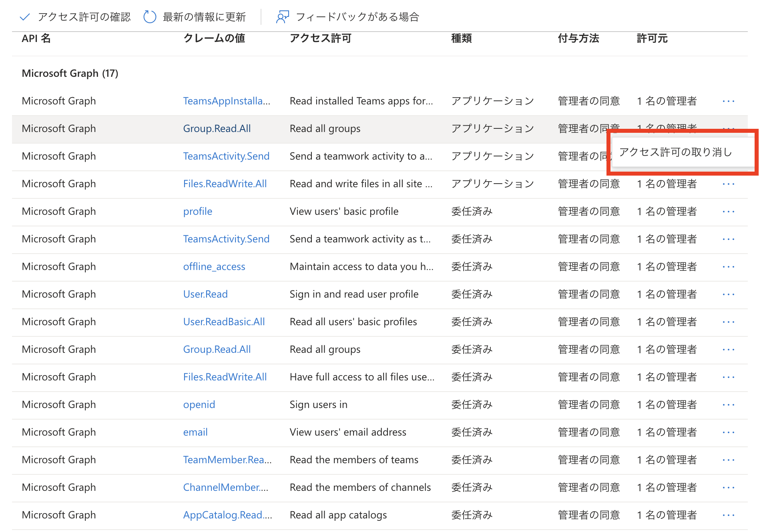This screenshot has height=532, width=759.
Task: Click 'Sign users in' description
Action: pyautogui.click(x=319, y=404)
